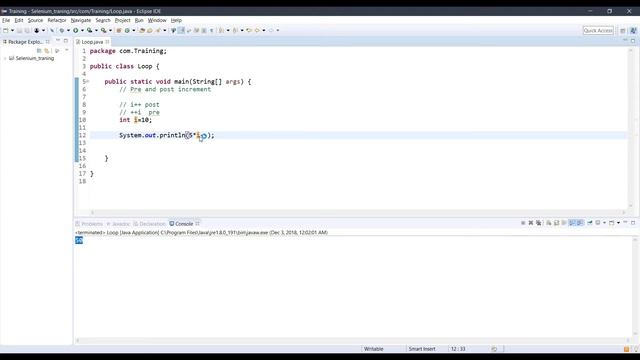Switch to the Declaration tab
Viewport: 640px width, 360px height.
click(x=149, y=224)
